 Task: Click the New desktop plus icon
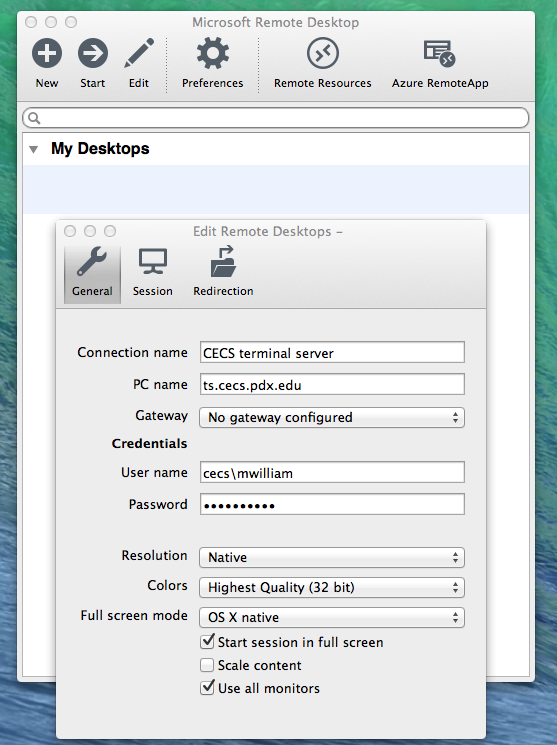click(x=47, y=53)
